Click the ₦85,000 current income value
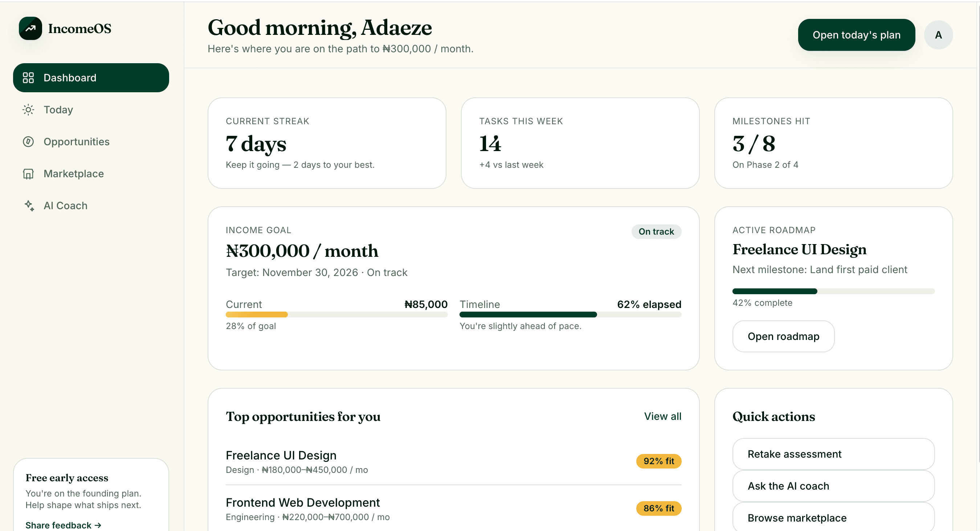 (426, 304)
